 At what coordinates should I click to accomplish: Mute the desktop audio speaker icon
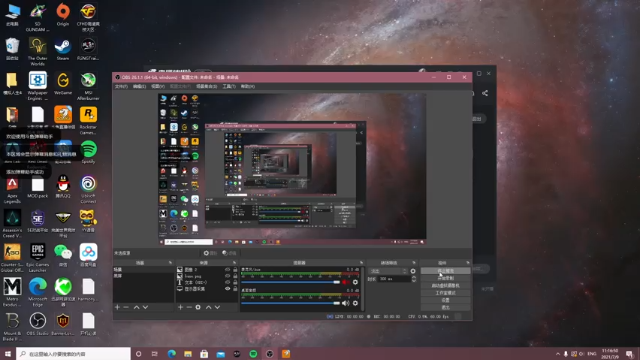346,303
